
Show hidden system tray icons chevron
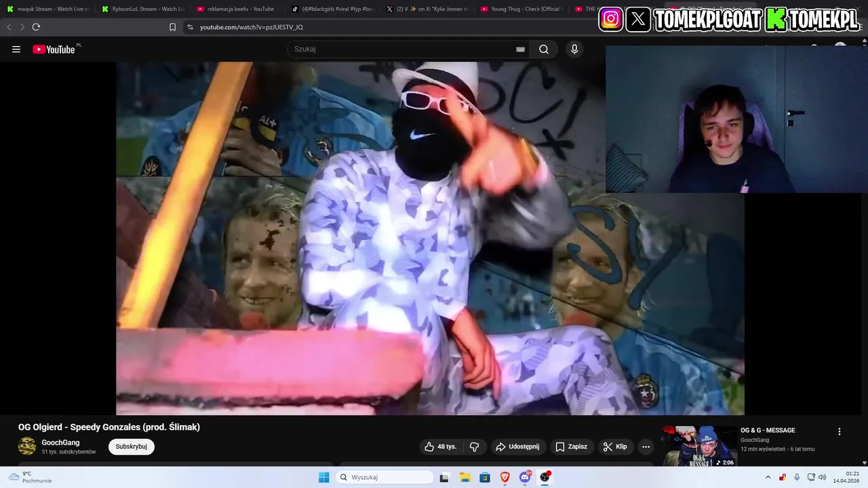click(768, 477)
